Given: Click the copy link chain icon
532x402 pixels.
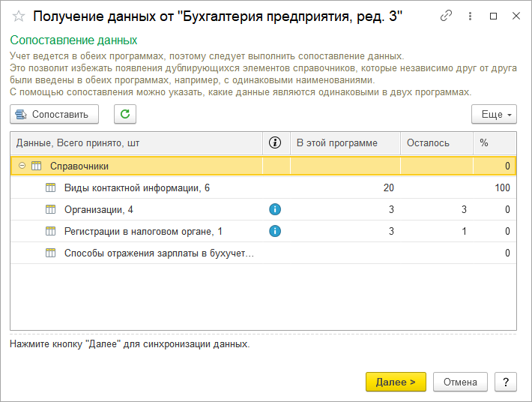Looking at the screenshot, I should click(x=447, y=16).
